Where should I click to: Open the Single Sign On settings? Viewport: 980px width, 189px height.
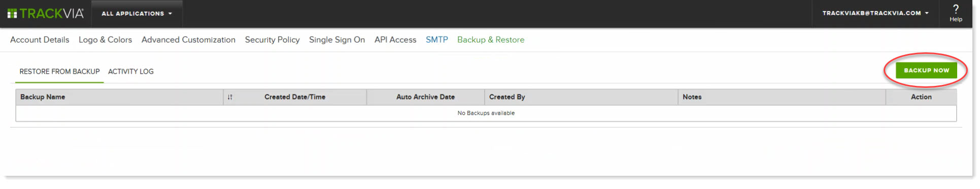[x=337, y=40]
